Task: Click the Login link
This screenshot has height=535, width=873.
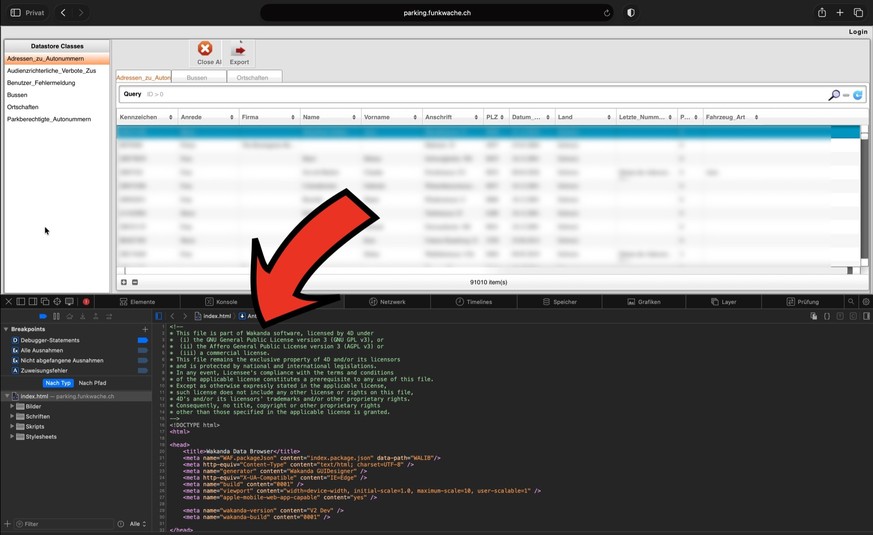Action: point(857,32)
